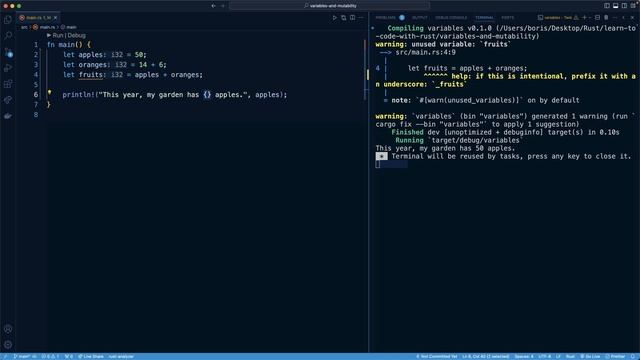Click the git branch indicator in status bar
Viewport: 640px width, 360px height.
24,356
